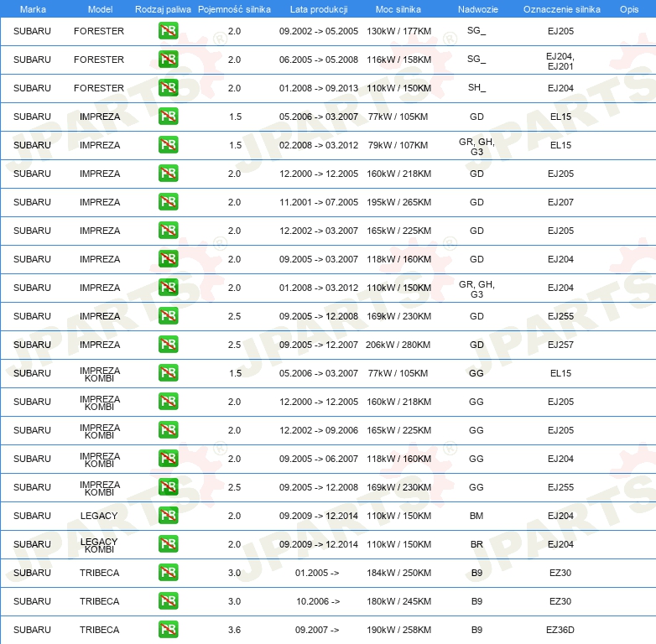This screenshot has width=656, height=644.
Task: Click production years 11.2001 -> 07.2005
Action: (x=319, y=202)
